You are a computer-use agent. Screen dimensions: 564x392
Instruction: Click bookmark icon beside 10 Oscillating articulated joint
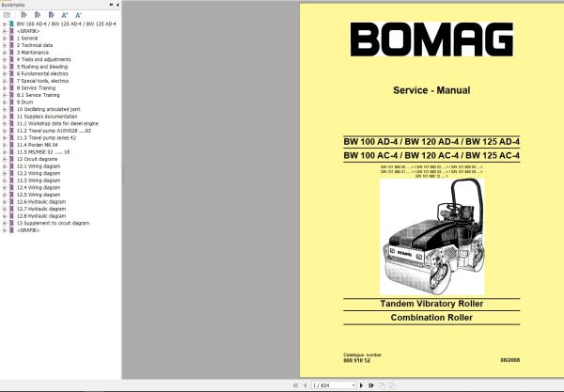11,109
